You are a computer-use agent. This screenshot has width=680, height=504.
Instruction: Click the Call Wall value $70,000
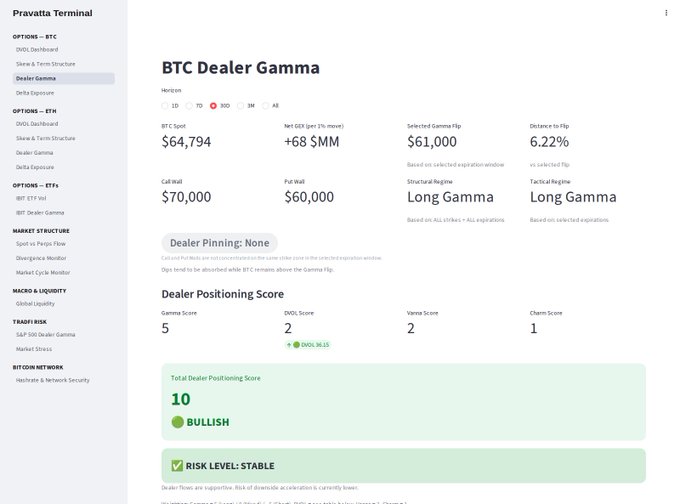coord(186,197)
